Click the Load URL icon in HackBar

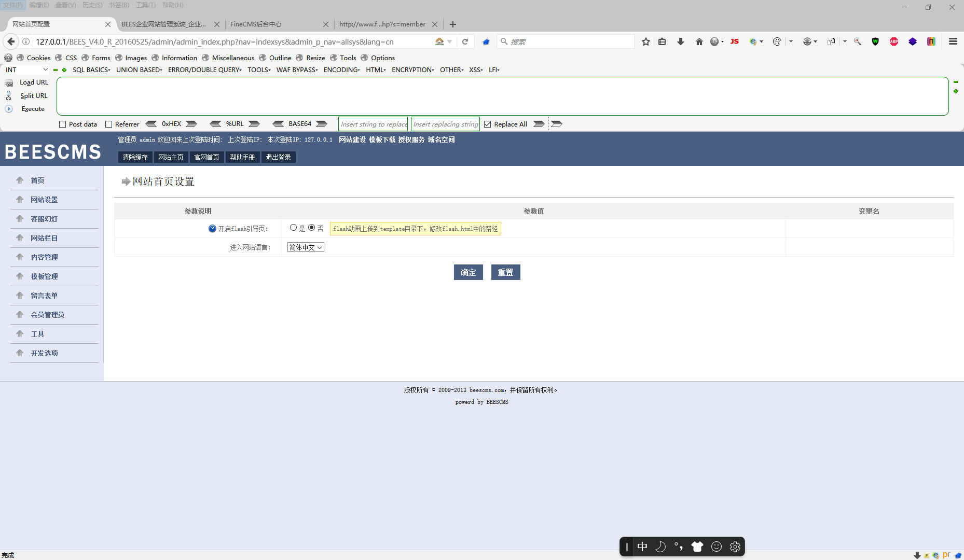coord(9,82)
